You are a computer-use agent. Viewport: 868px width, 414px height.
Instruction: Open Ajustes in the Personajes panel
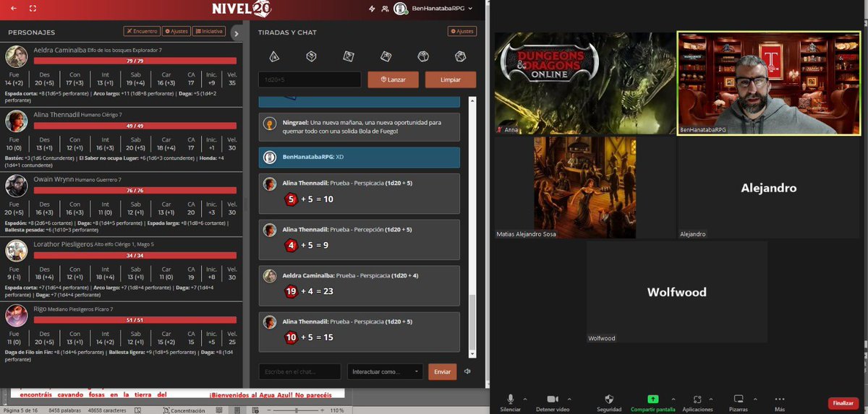[x=176, y=31]
